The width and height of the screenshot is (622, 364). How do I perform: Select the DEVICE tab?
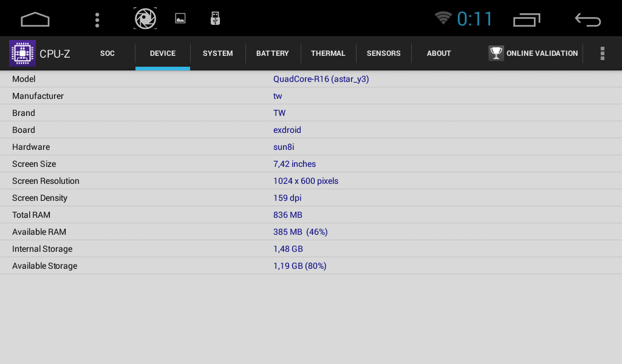tap(163, 53)
